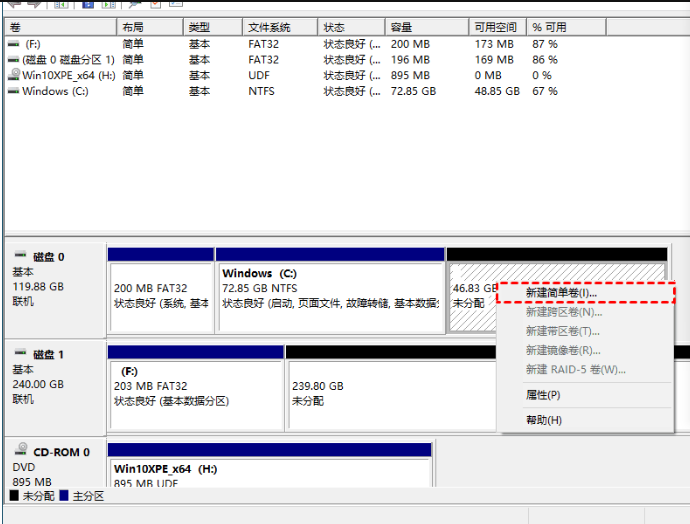Select the disabled 新建跨区卷(N)... menu entry
This screenshot has width=690, height=524.
coord(585,312)
